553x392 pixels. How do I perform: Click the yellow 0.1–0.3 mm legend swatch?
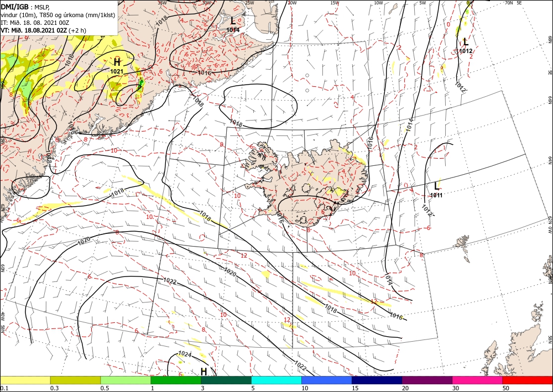25,380
